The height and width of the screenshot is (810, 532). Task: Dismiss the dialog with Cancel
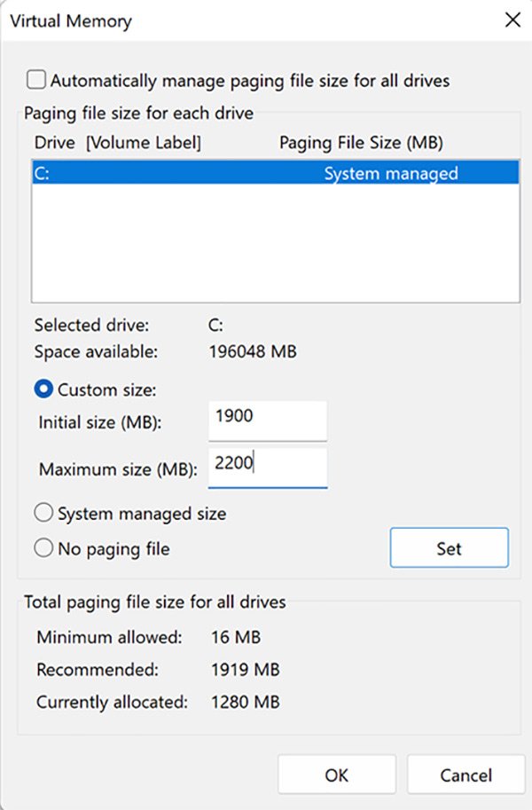click(465, 774)
